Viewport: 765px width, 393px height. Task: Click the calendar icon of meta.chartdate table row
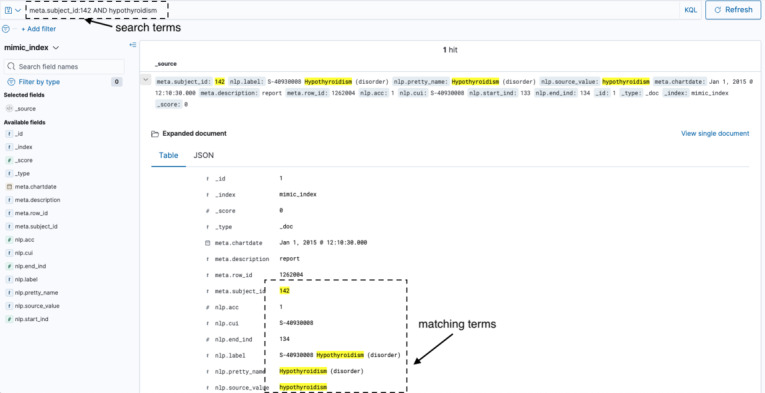207,243
